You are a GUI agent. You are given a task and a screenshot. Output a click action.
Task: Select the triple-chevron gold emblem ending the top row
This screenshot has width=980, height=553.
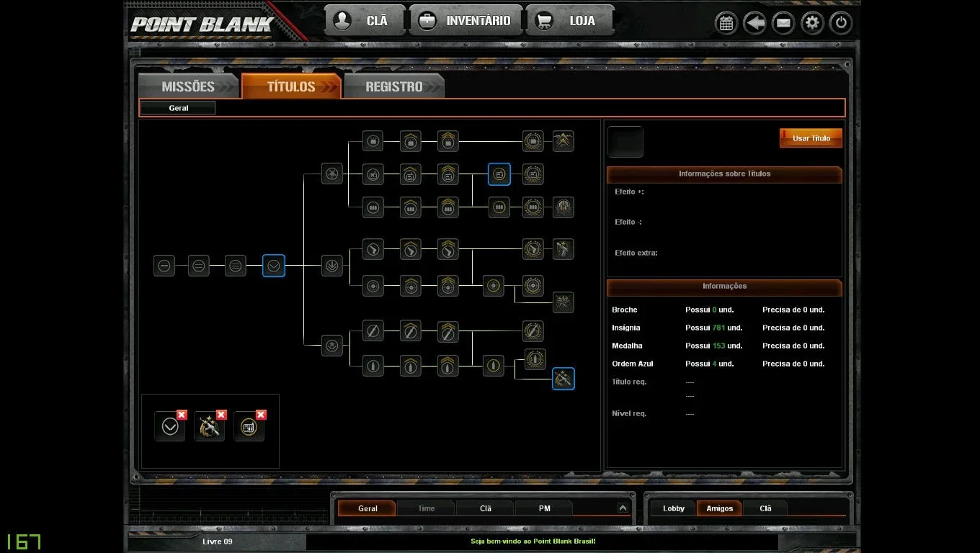point(563,141)
